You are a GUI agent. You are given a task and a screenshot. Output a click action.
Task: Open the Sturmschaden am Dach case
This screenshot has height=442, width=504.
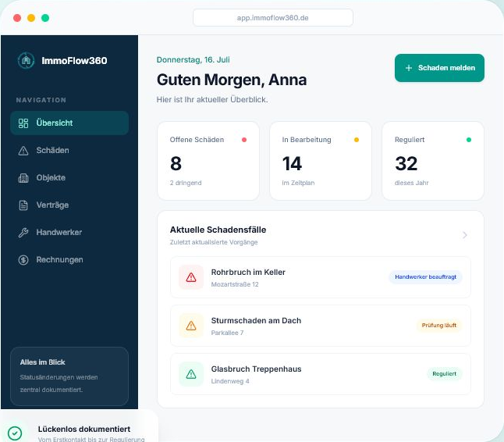[x=321, y=326]
